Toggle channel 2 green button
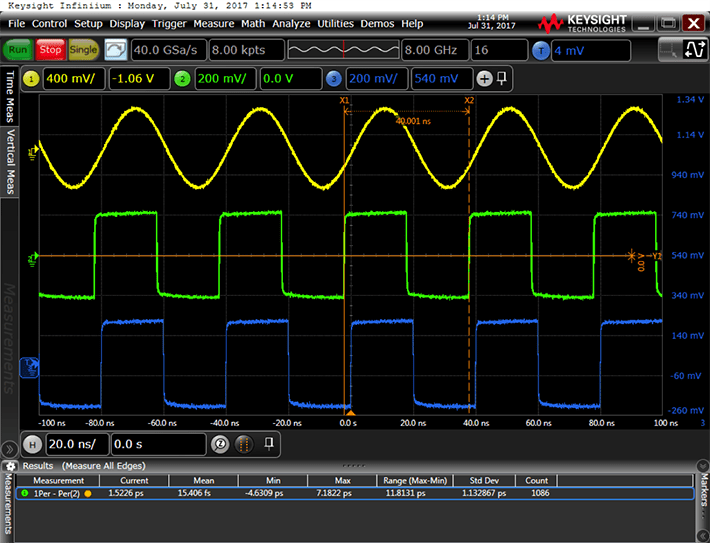Viewport: 710px width, 543px height. pos(181,79)
